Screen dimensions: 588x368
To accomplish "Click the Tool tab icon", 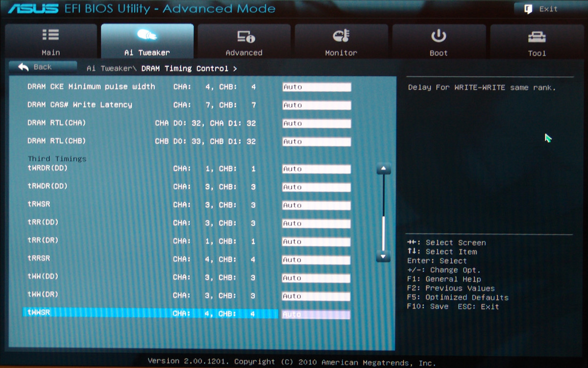I will point(537,37).
